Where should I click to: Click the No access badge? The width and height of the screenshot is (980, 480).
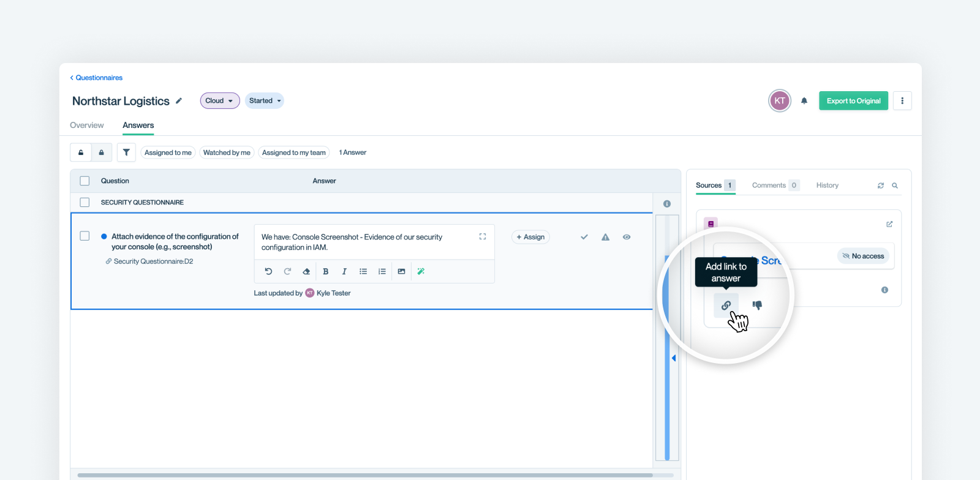(x=863, y=256)
